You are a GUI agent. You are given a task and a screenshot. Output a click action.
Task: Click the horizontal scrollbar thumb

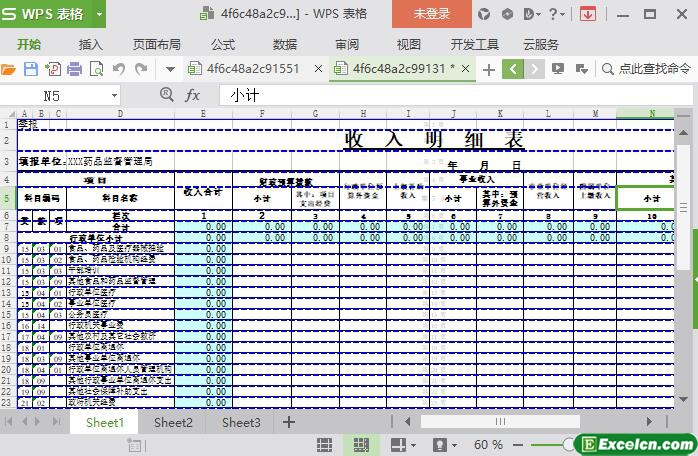coord(500,421)
